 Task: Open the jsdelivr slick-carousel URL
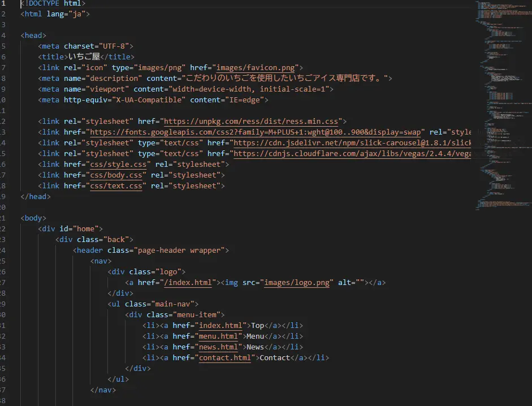pyautogui.click(x=351, y=142)
